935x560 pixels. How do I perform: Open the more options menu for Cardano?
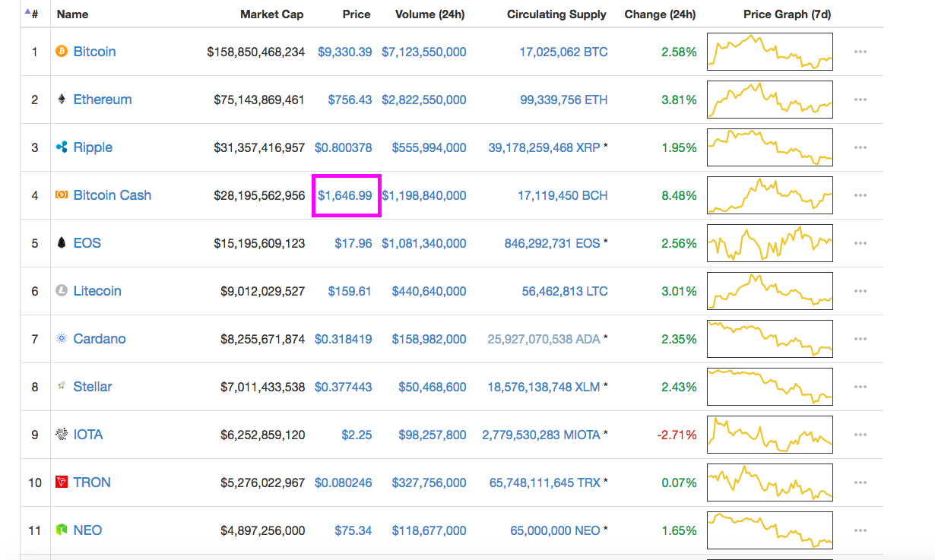tap(861, 339)
